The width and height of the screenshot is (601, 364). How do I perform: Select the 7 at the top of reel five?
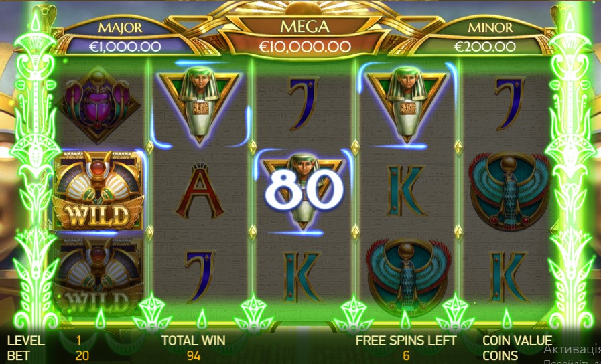[x=509, y=103]
